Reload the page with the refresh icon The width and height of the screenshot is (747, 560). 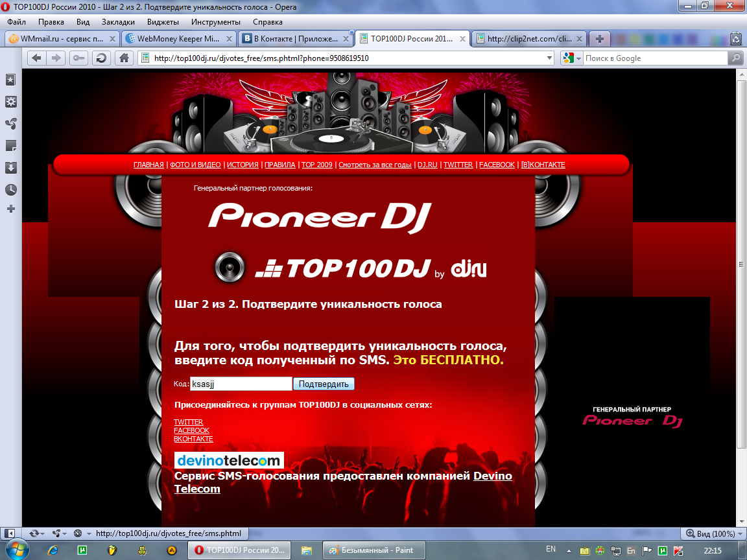coord(101,58)
